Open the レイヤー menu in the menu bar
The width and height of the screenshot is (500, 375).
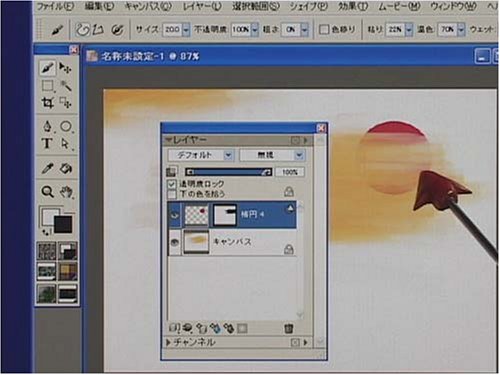pyautogui.click(x=202, y=6)
